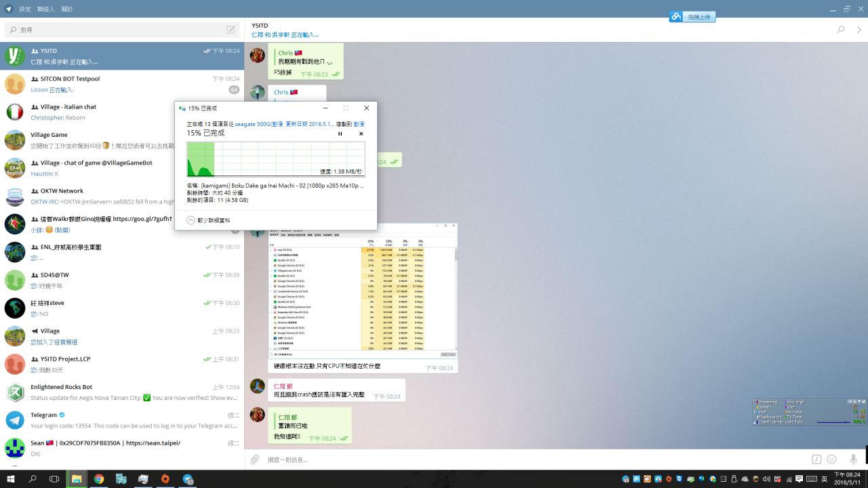Open the 動漫 destination folder link
868x488 pixels.
(x=359, y=124)
